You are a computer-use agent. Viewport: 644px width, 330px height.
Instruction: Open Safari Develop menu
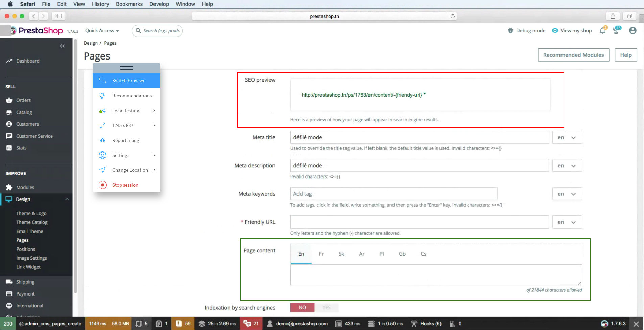(x=159, y=4)
